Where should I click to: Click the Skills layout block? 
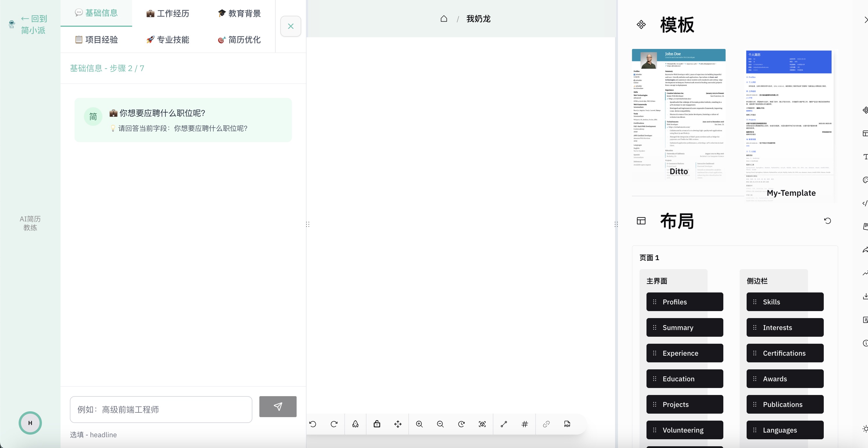785,302
